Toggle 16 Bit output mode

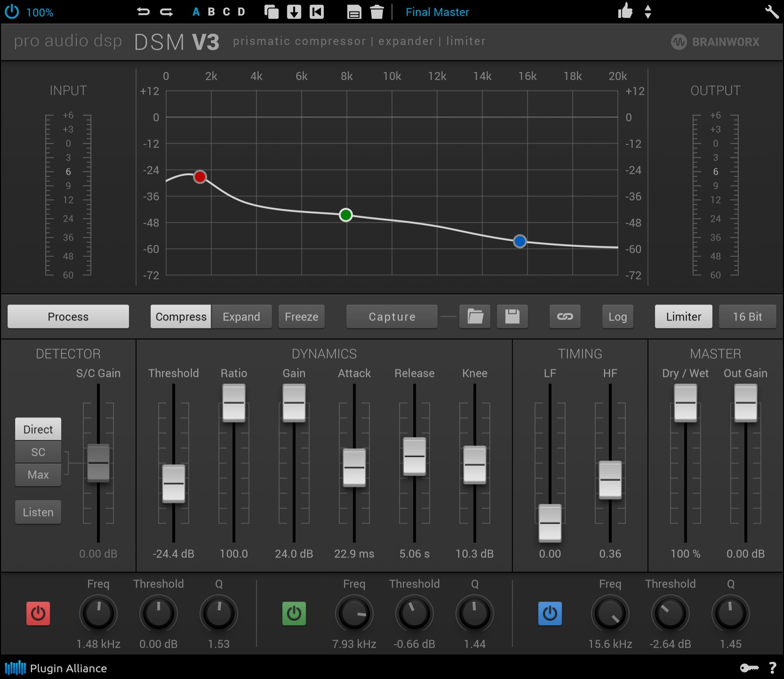tap(748, 316)
